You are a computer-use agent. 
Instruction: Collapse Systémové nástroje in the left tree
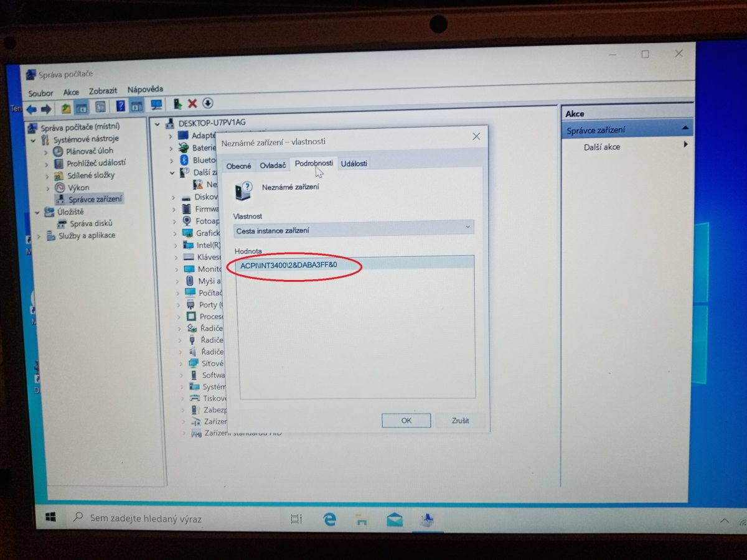[x=34, y=140]
